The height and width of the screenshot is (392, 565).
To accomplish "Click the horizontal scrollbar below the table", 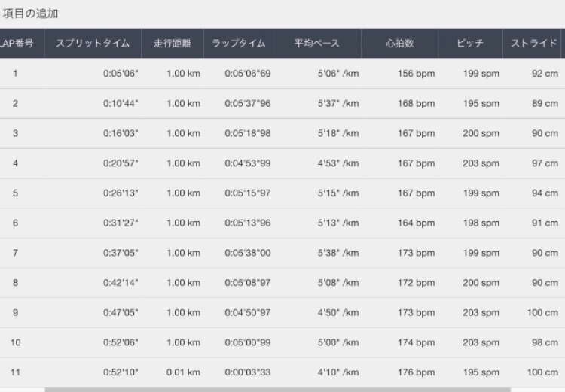I will pyautogui.click(x=277, y=390).
